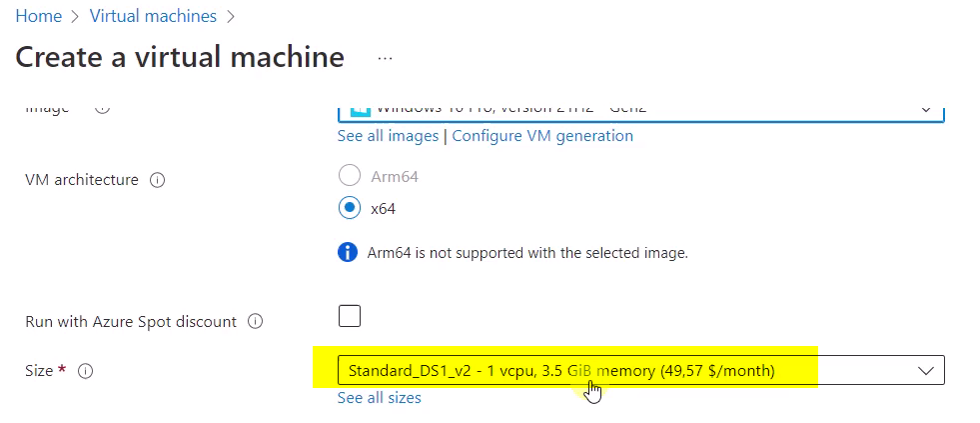Click the chevron arrow in the Size dropdown

[x=926, y=370]
